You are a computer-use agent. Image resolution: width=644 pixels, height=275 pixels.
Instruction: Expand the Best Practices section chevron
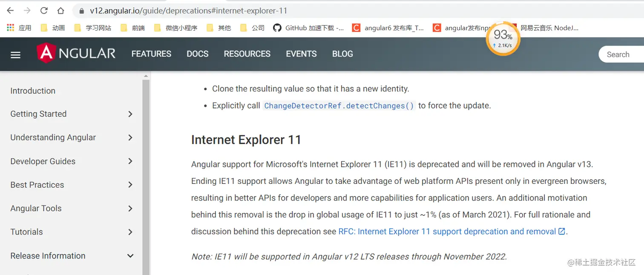[x=130, y=185]
